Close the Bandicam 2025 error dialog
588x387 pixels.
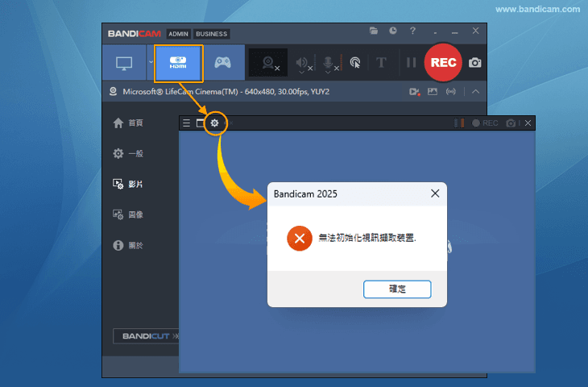coord(435,193)
